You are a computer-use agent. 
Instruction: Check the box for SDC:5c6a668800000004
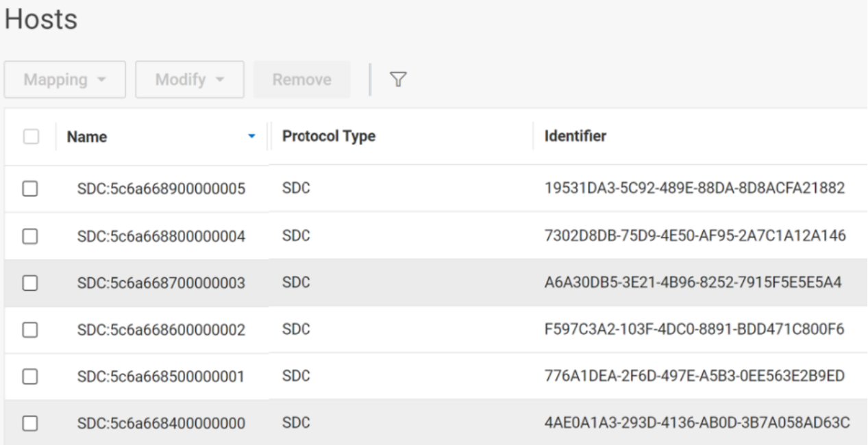pos(29,236)
